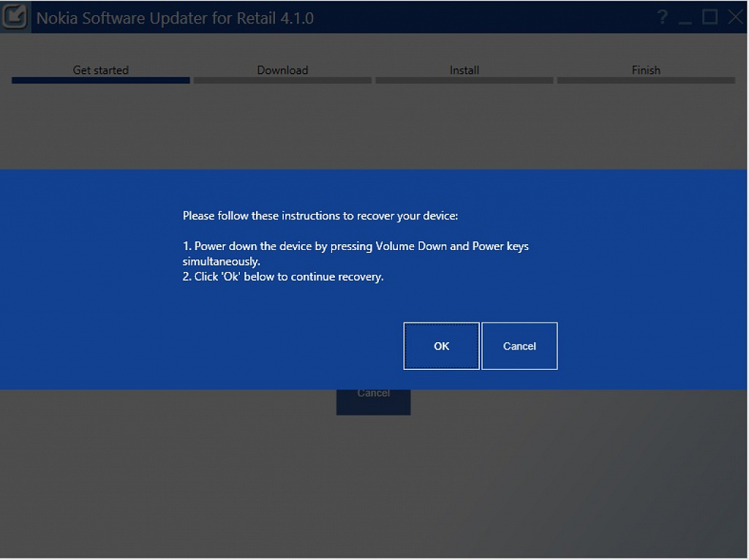Open help via the question mark icon
This screenshot has width=749, height=560.
pos(662,18)
